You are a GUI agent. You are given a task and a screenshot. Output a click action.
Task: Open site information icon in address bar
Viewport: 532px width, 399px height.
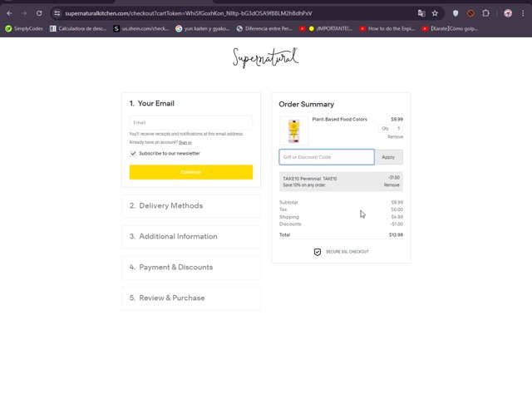coord(57,13)
